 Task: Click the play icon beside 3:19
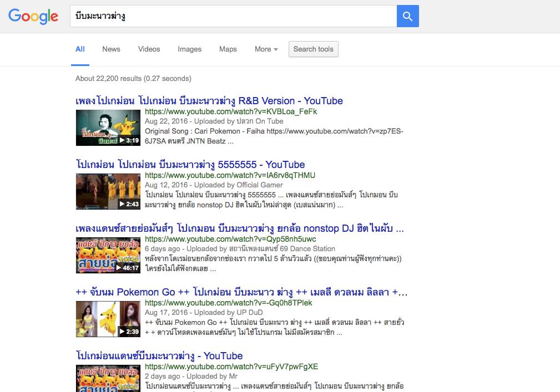pos(122,140)
